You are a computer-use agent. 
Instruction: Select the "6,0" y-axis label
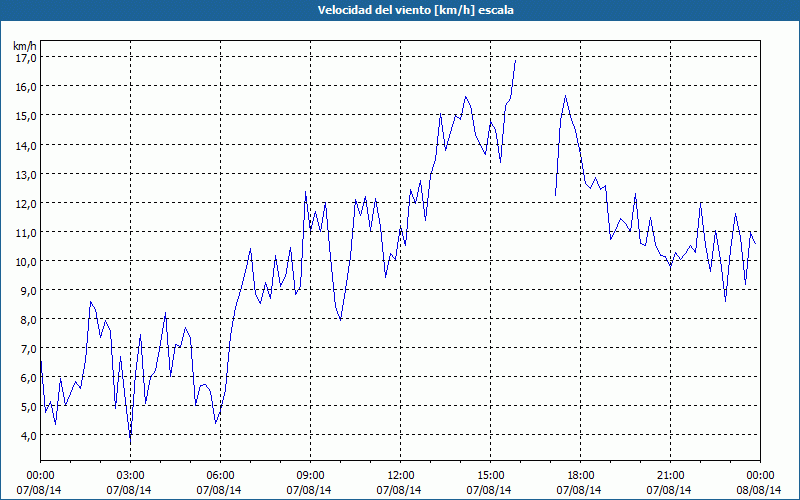pos(28,378)
